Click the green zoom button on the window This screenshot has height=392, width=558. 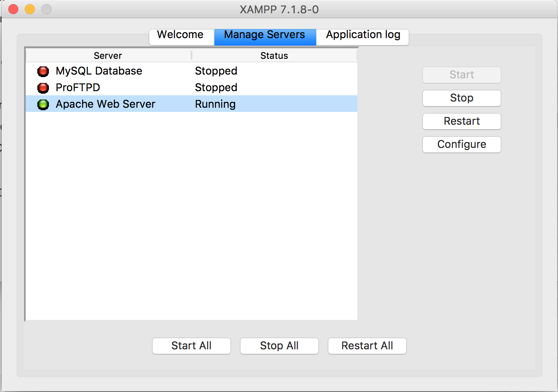(x=46, y=9)
